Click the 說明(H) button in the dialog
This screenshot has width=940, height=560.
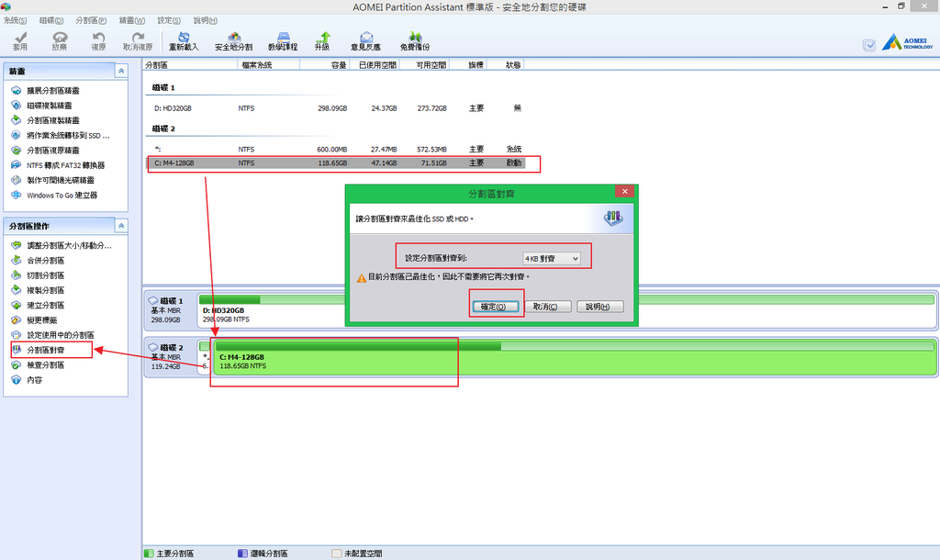[599, 307]
